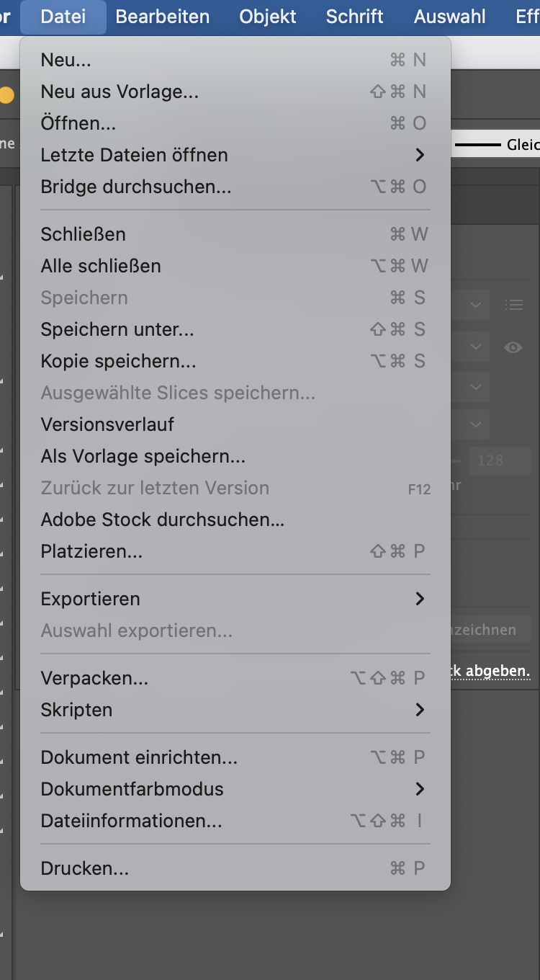
Task: Open the Bearbeiten menu in the menu bar
Action: click(x=163, y=17)
